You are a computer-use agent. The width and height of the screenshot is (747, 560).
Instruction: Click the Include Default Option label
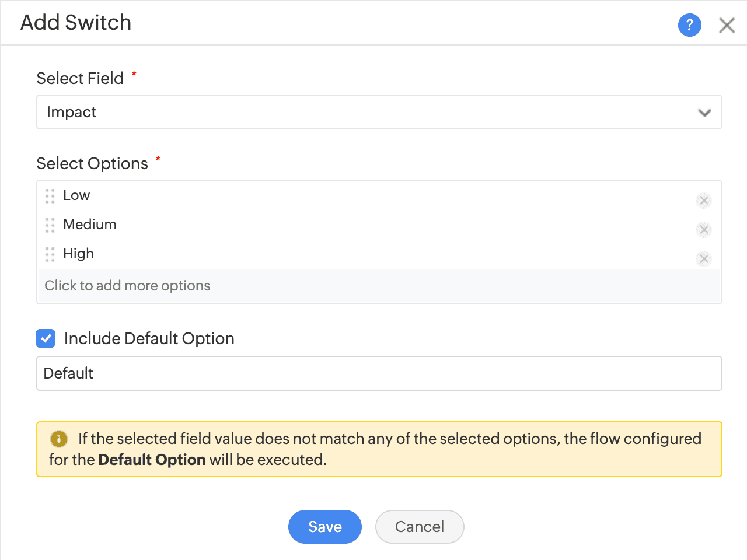click(149, 338)
